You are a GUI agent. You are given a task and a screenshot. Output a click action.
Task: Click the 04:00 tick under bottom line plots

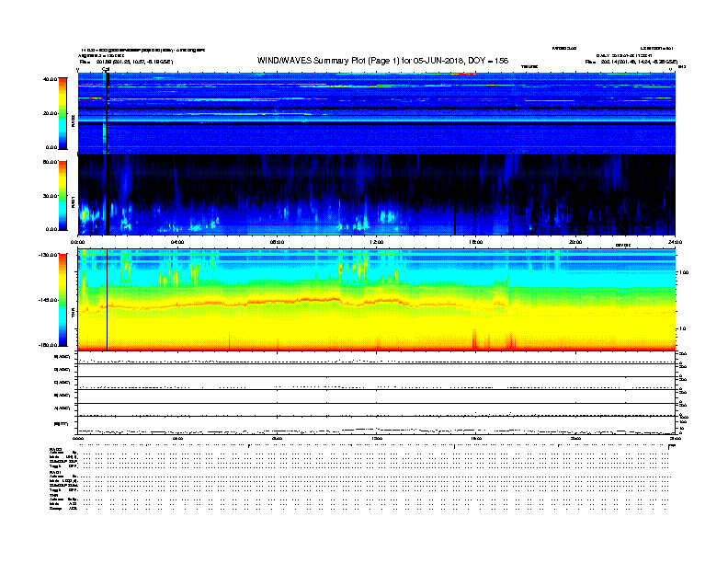point(177,438)
